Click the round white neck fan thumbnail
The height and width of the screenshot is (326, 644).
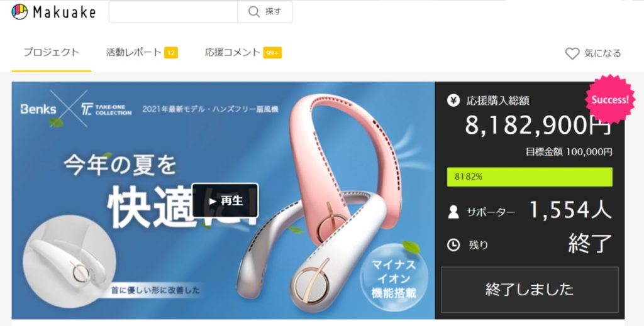click(x=69, y=262)
